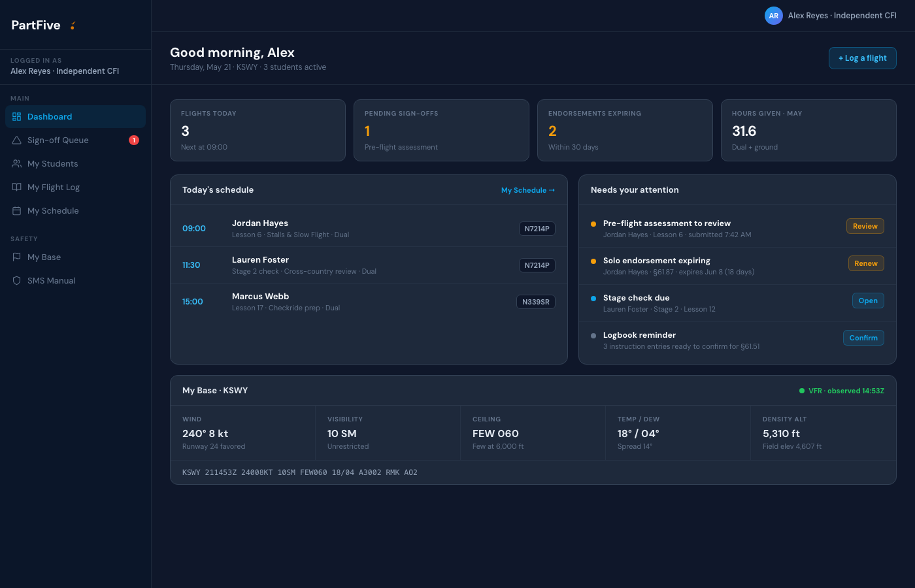The height and width of the screenshot is (588, 915).
Task: Click the Sign-off Queue triangle icon
Action: pyautogui.click(x=17, y=140)
